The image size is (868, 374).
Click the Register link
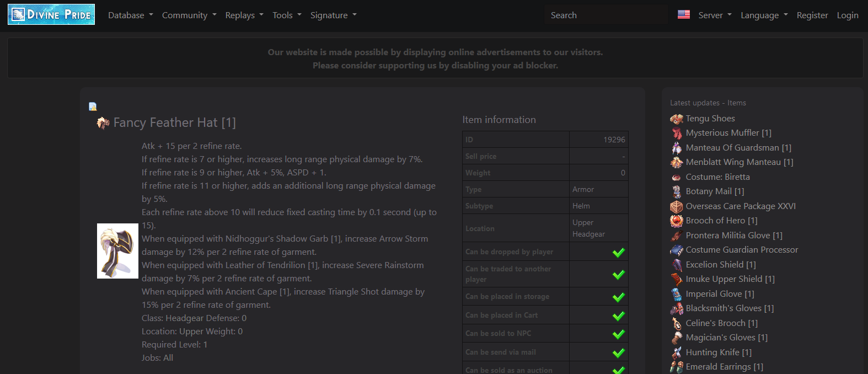812,15
